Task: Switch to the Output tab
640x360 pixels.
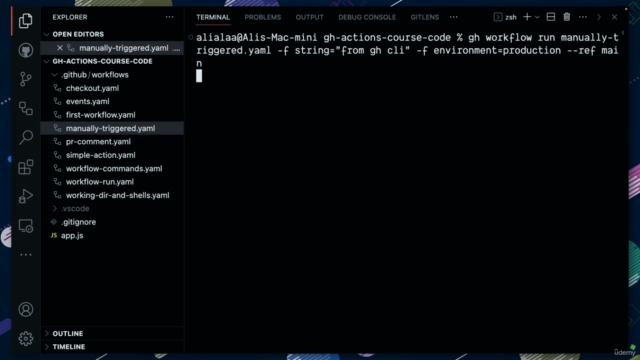Action: tap(309, 17)
